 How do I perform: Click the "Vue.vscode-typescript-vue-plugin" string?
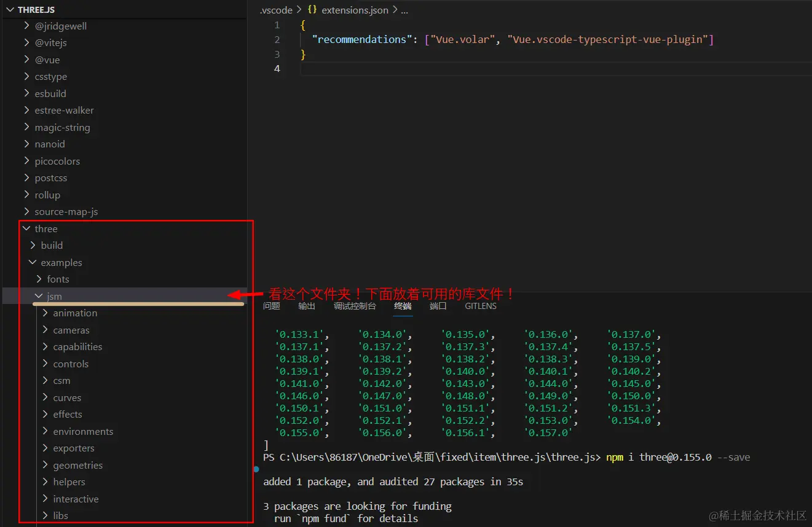tap(607, 39)
